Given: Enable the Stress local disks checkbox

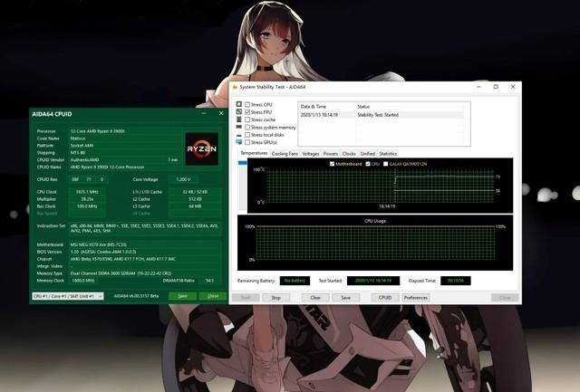Looking at the screenshot, I should click(x=247, y=135).
